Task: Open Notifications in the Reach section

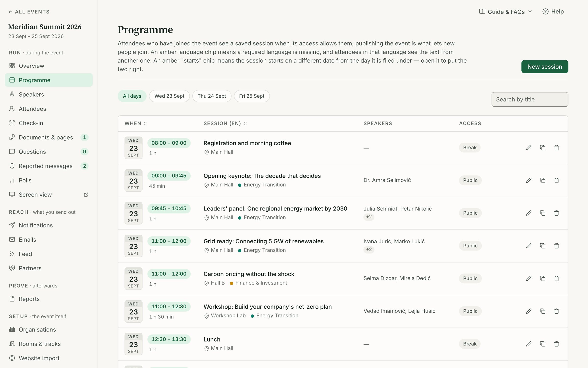Action: click(x=49, y=225)
